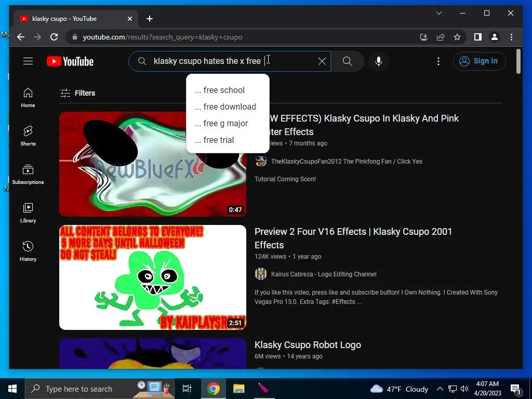Click the magnifier search button
532x399 pixels.
click(x=348, y=61)
